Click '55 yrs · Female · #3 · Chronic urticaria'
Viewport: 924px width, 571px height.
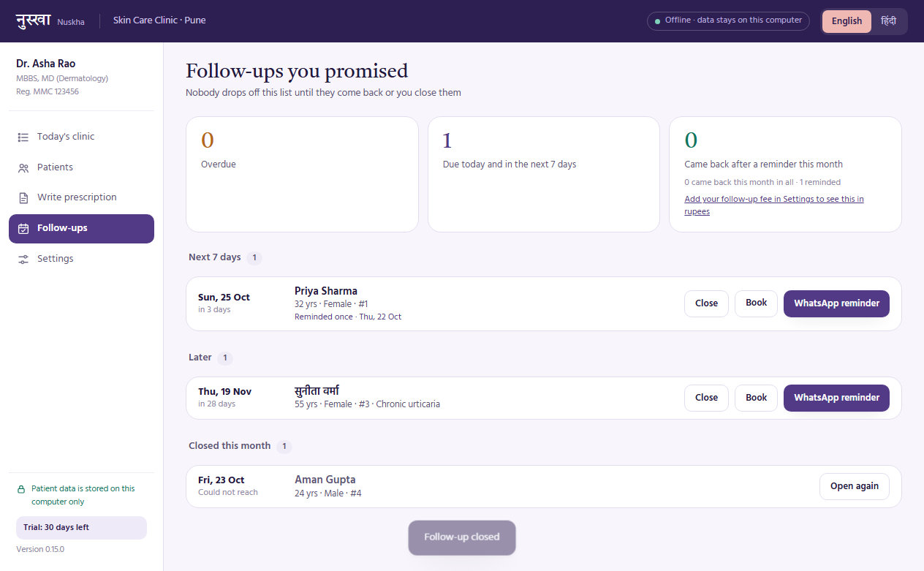coord(367,404)
